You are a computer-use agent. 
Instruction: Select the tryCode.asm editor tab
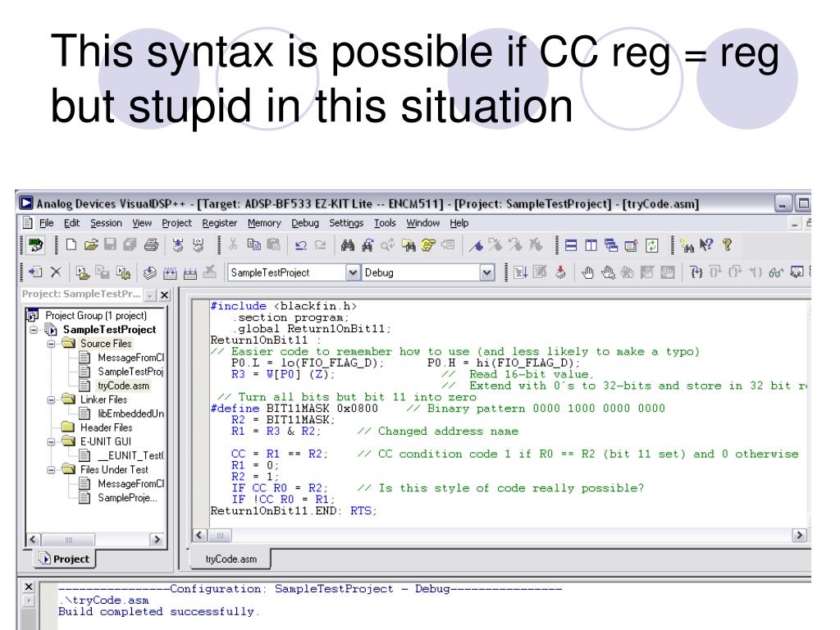tap(231, 559)
